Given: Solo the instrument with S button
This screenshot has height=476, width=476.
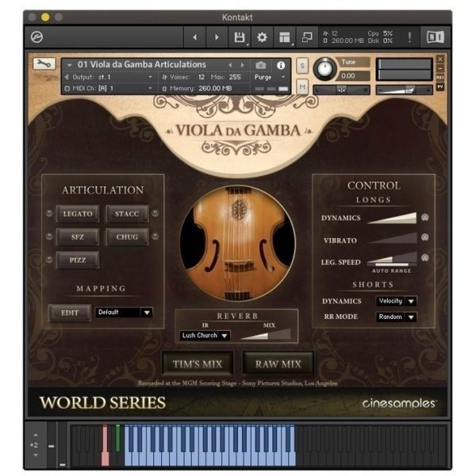Looking at the screenshot, I should click(x=302, y=66).
